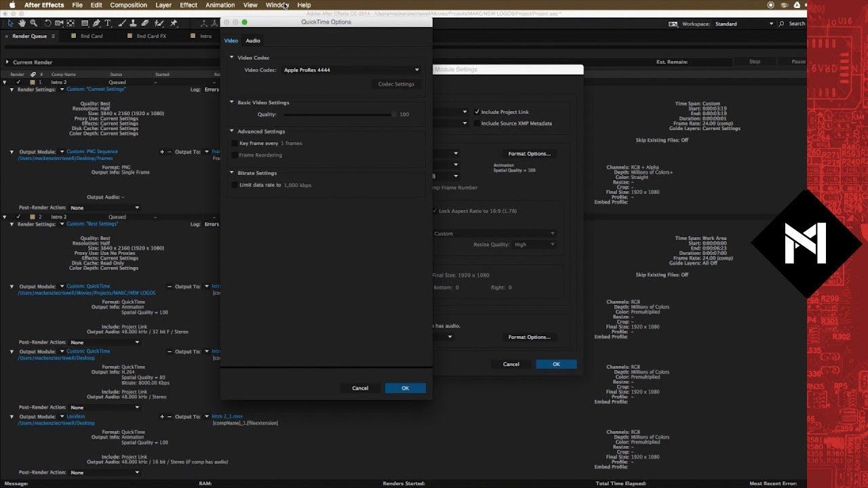Enable the Key frame every checkbox
Screen dimensions: 868x488
point(235,144)
